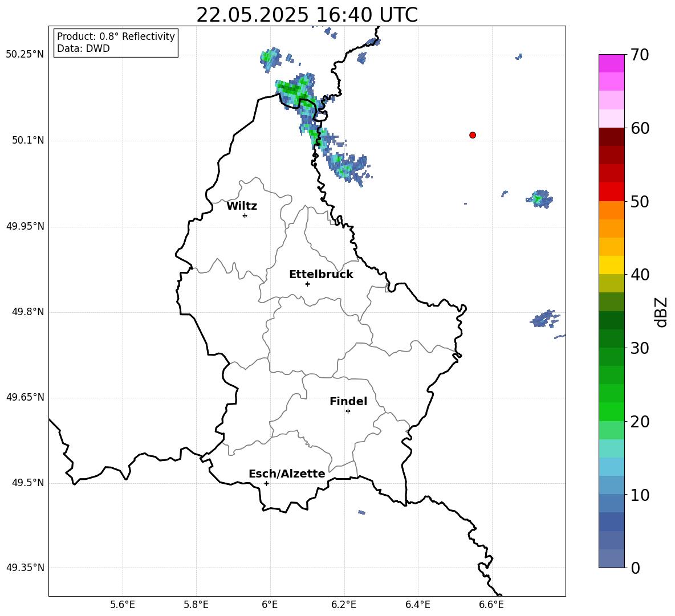Click the dark red colorbar swatch below 60
Screen dimensions: 675x616
click(x=611, y=137)
